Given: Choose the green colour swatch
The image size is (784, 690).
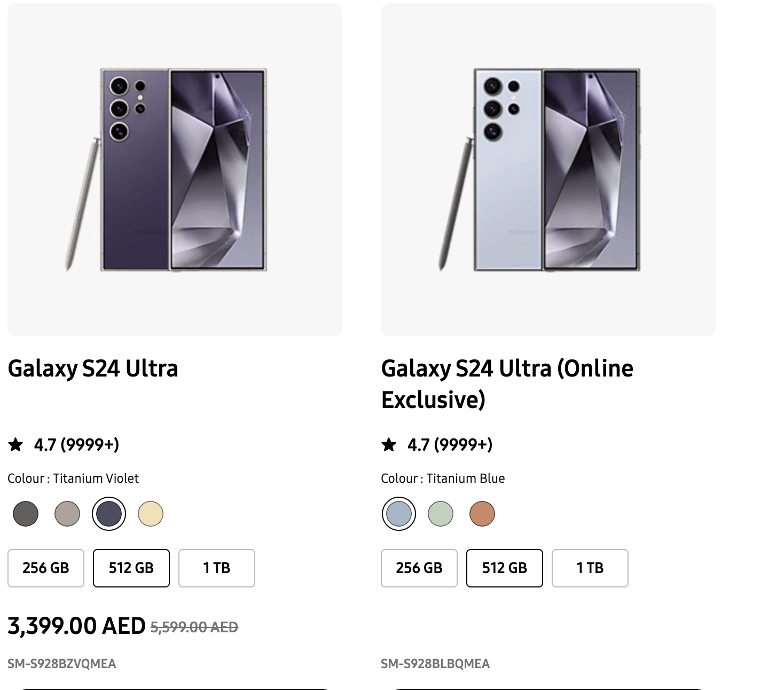Looking at the screenshot, I should 441,514.
